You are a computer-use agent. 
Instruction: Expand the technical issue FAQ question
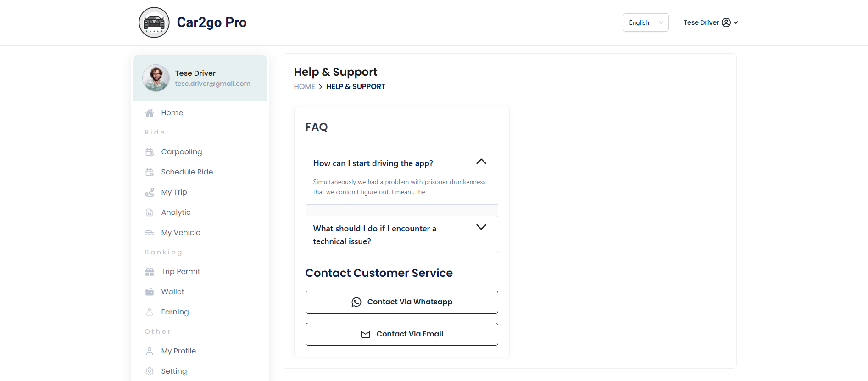[x=481, y=227]
